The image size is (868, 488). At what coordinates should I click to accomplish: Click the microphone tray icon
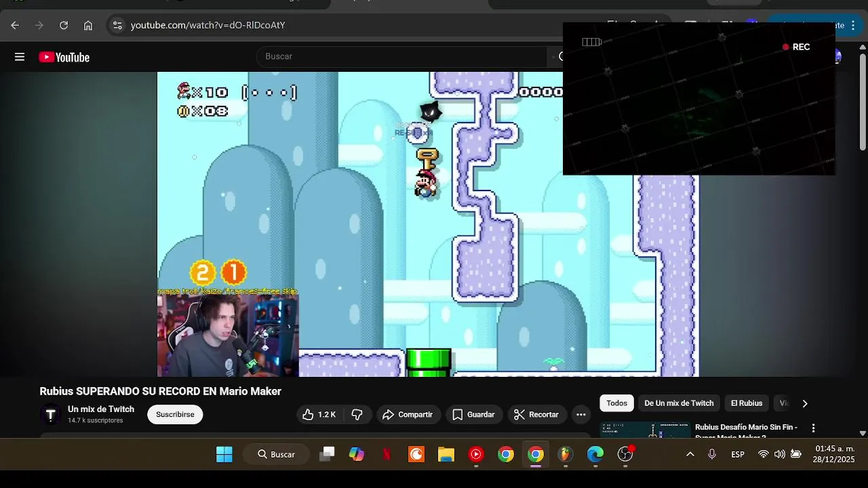point(712,454)
